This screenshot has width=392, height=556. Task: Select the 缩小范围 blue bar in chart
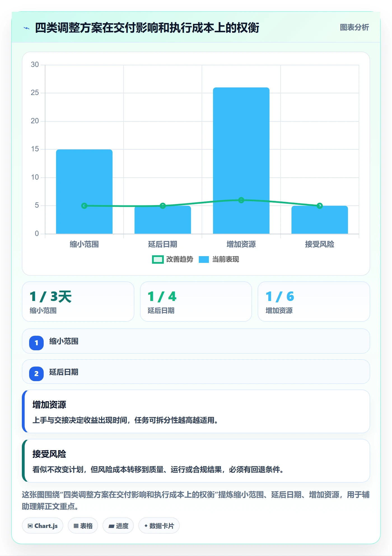pyautogui.click(x=84, y=191)
